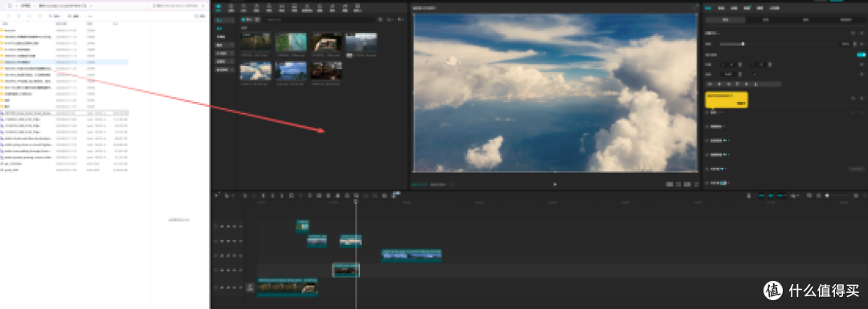
Task: Dismiss the yellow tooltip using its button
Action: tap(741, 104)
